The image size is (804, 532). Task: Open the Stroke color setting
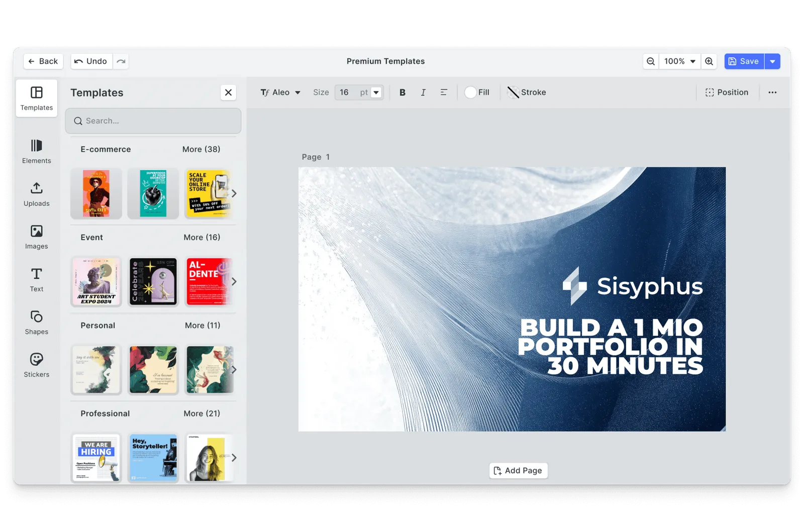(527, 92)
